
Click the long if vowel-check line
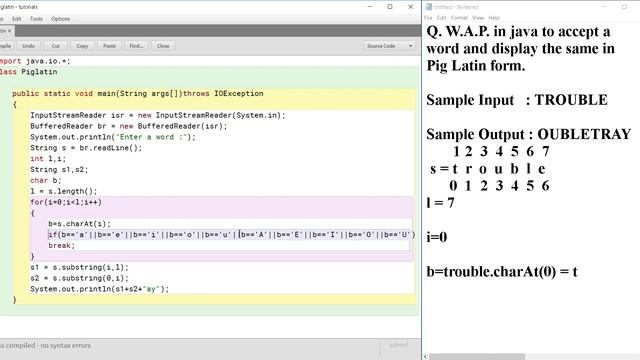click(x=231, y=235)
